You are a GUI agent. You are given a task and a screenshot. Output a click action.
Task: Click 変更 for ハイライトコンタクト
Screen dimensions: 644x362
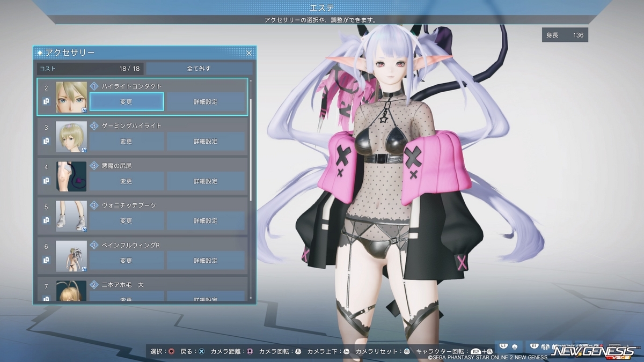point(126,101)
